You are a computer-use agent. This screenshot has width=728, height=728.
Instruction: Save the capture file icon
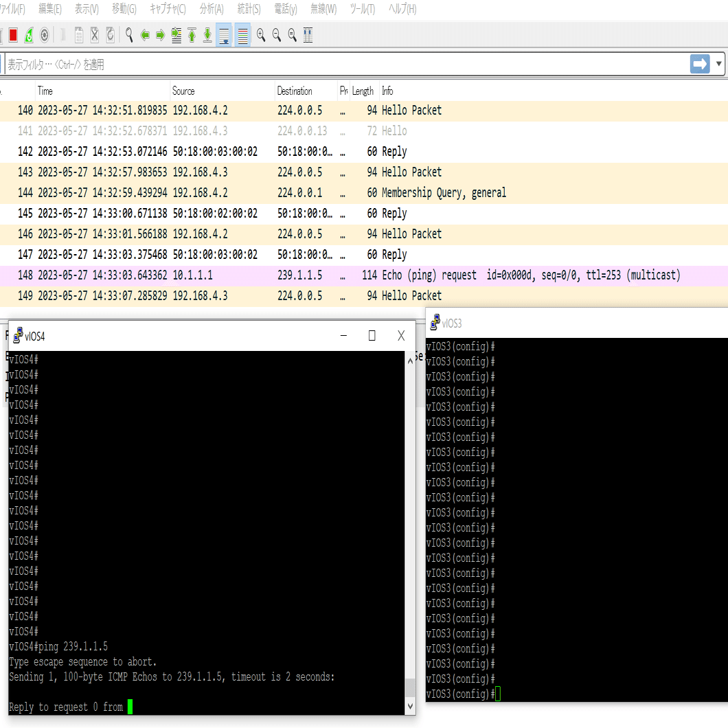pyautogui.click(x=79, y=35)
